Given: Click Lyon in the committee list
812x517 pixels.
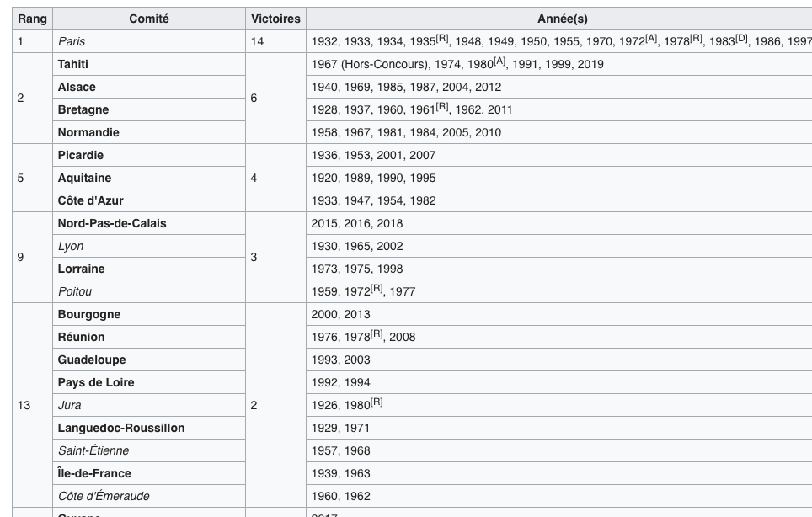Looking at the screenshot, I should 71,246.
